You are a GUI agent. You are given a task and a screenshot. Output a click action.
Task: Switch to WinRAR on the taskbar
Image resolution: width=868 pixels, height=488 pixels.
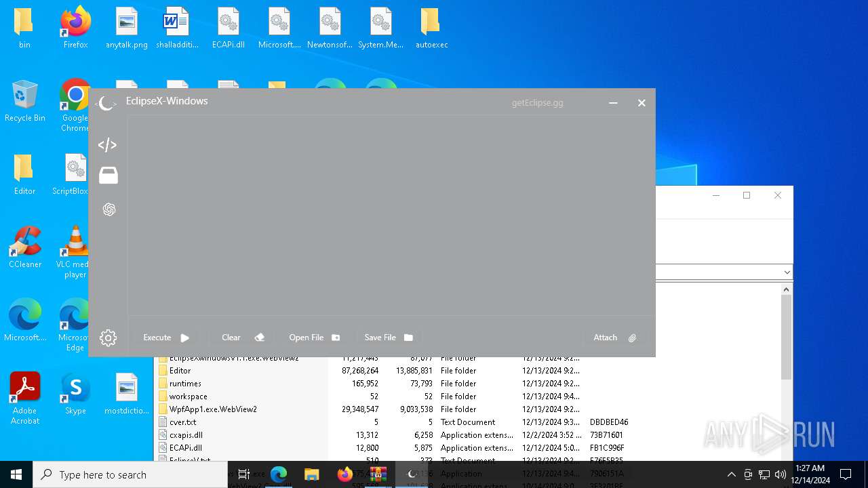[378, 474]
